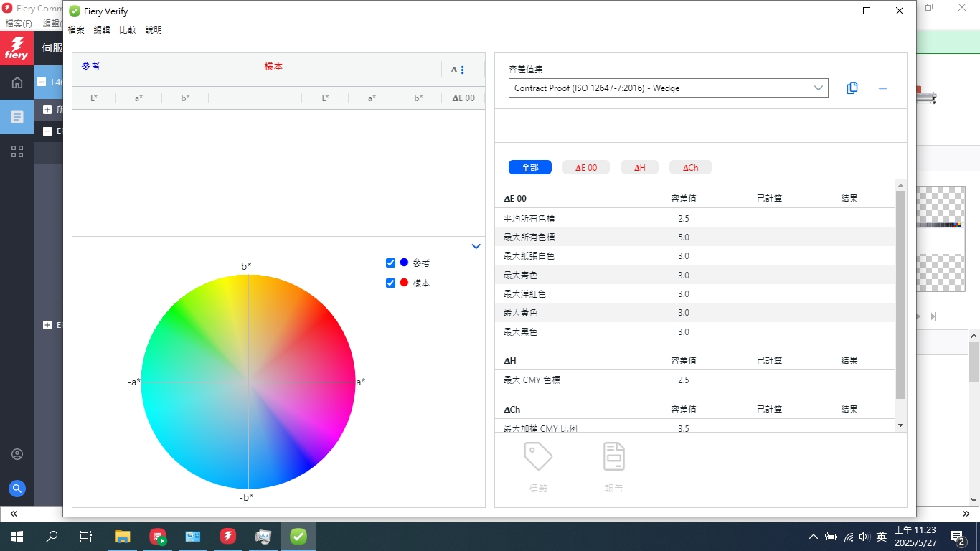980x551 pixels.
Task: Switch to the ΔE 00 filter
Action: [585, 166]
